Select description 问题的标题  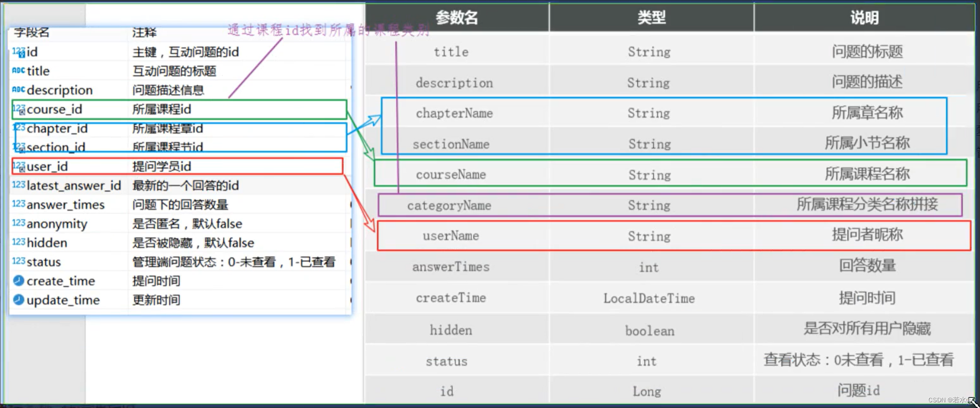point(867,51)
